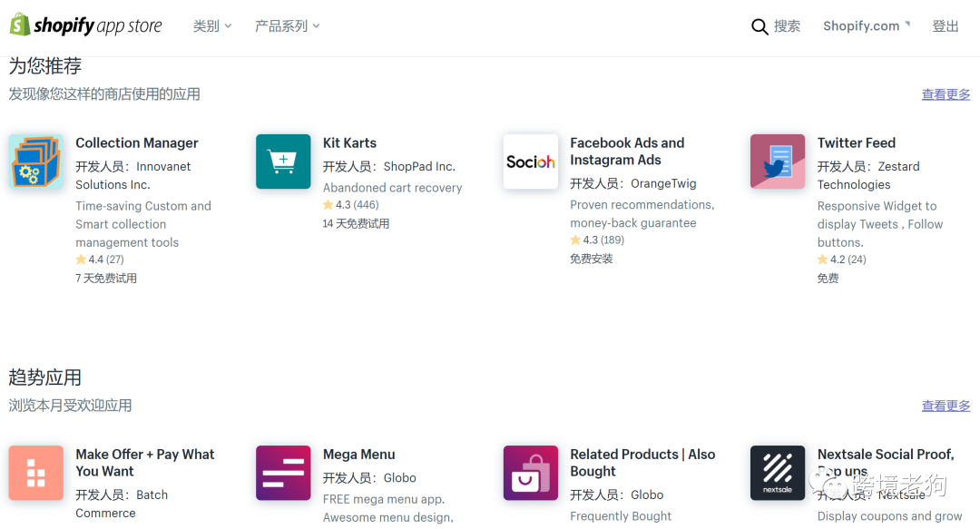Click the Kit Karts shopping cart icon

[283, 162]
